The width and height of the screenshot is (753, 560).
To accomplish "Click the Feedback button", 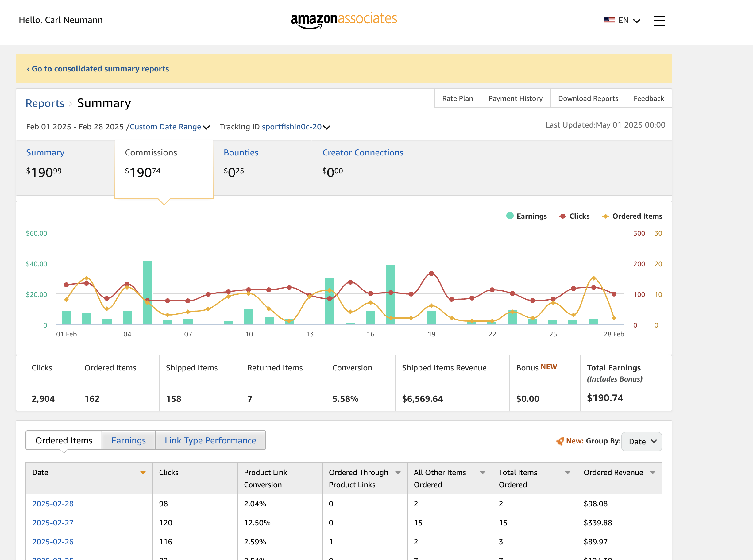I will pos(649,98).
